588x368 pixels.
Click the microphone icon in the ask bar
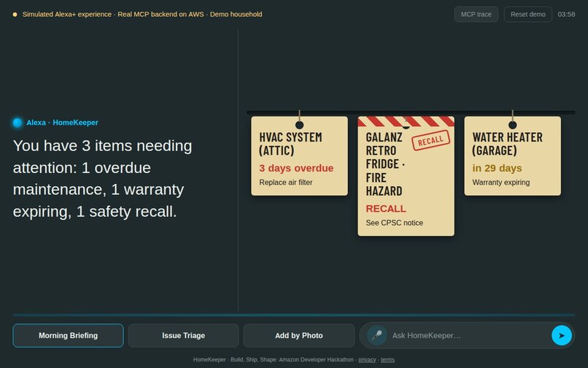click(x=377, y=335)
